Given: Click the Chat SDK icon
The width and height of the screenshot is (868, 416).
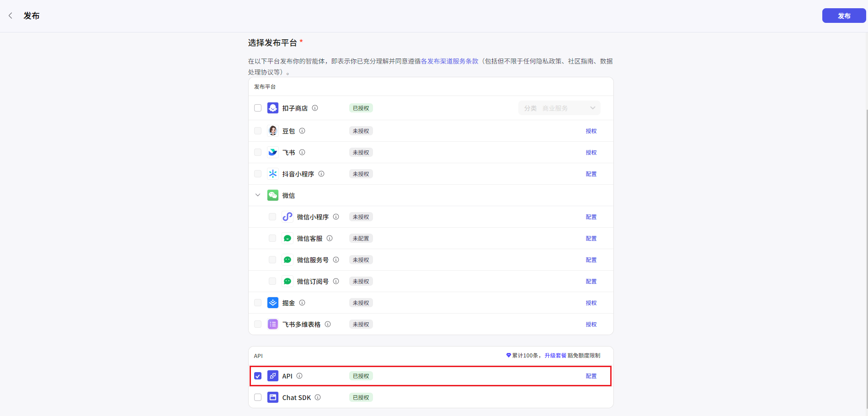Looking at the screenshot, I should click(273, 397).
